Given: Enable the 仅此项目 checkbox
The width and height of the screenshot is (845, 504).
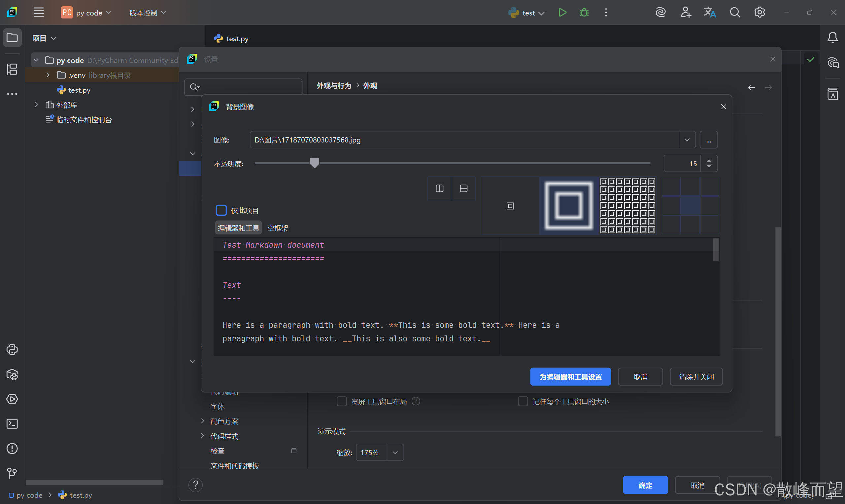Looking at the screenshot, I should coord(221,210).
